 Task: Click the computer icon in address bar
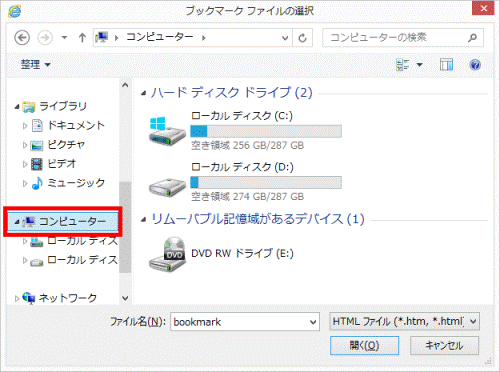point(102,37)
